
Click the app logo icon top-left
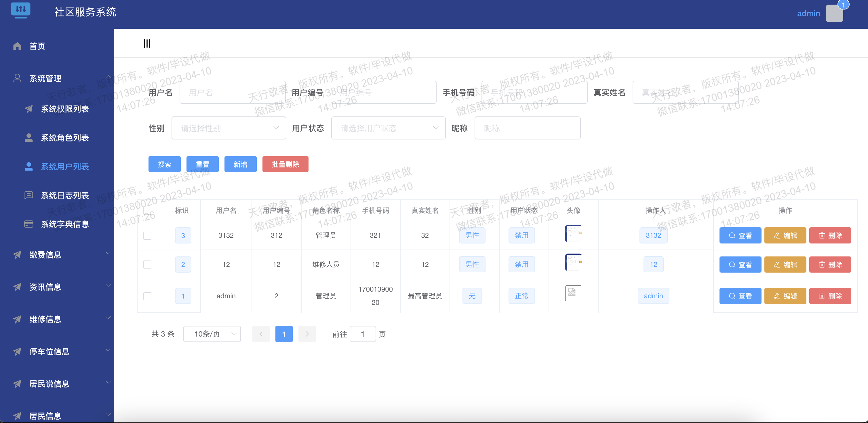click(21, 10)
